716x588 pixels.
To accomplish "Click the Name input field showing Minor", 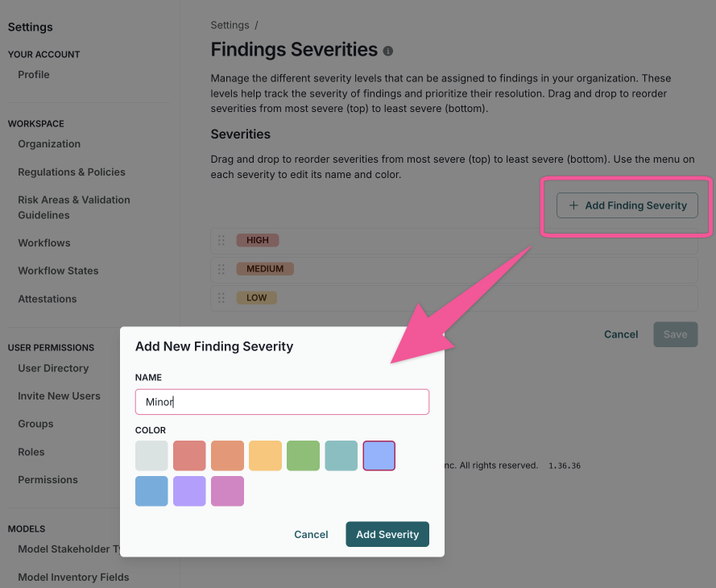I will tap(281, 401).
